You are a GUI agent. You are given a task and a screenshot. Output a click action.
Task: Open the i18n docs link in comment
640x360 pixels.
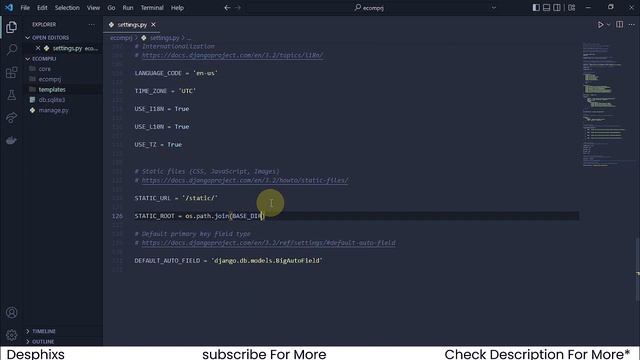tap(233, 55)
